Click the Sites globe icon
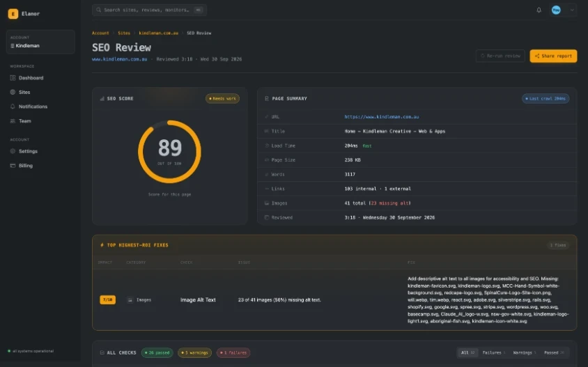 click(x=13, y=92)
